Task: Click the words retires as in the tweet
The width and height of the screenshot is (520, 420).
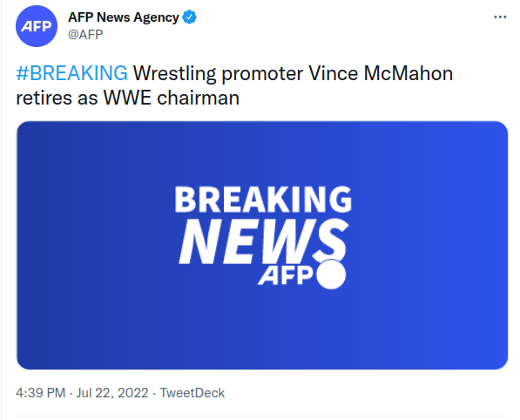Action: [x=57, y=98]
